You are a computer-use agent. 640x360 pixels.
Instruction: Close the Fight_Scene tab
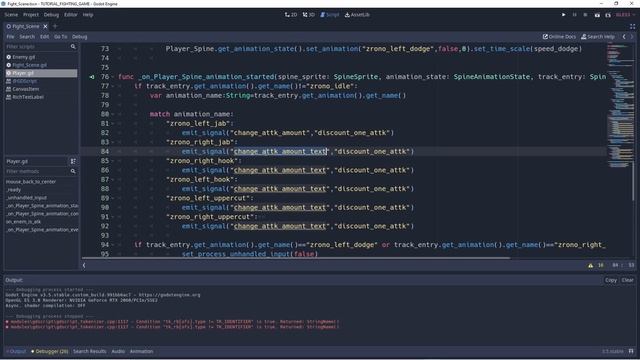pyautogui.click(x=45, y=27)
